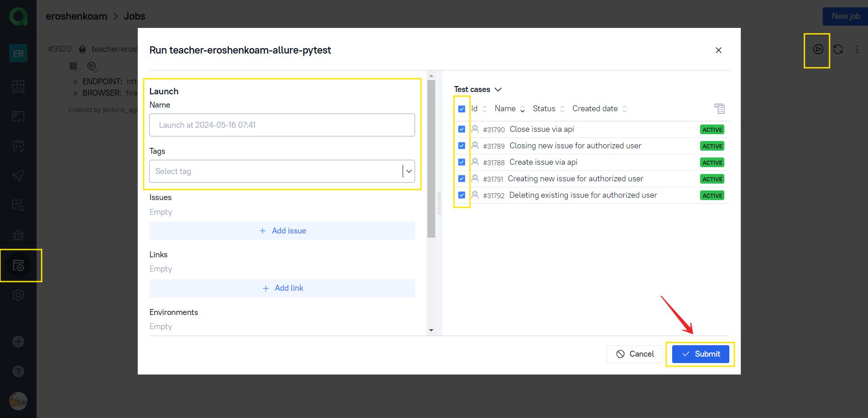
Task: Click manual test icon for #31790
Action: [x=475, y=129]
